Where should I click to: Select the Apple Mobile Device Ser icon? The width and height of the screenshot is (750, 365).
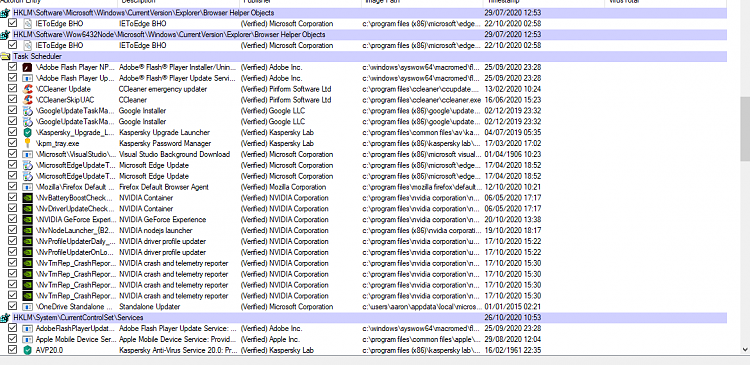point(27,340)
